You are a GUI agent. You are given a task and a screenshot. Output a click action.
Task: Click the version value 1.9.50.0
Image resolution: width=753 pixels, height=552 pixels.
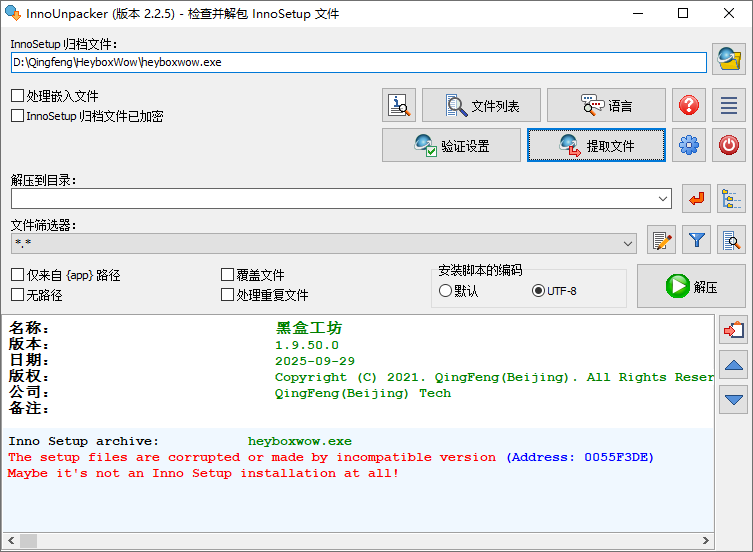click(306, 345)
